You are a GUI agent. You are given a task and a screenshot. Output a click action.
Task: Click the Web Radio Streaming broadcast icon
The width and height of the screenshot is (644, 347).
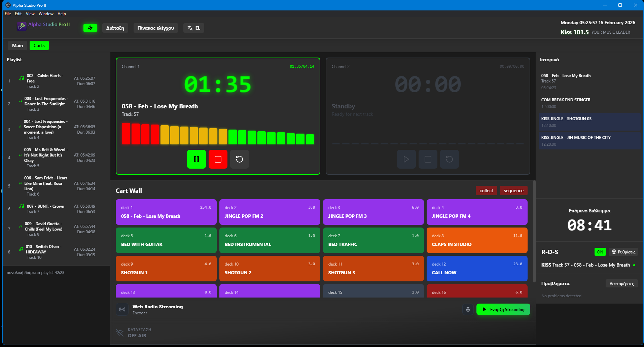[x=122, y=309]
